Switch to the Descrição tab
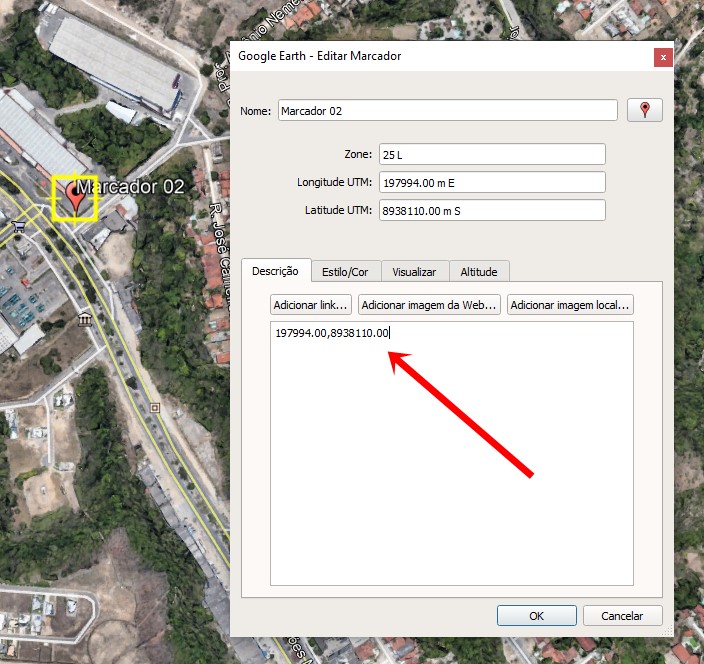 click(x=276, y=271)
